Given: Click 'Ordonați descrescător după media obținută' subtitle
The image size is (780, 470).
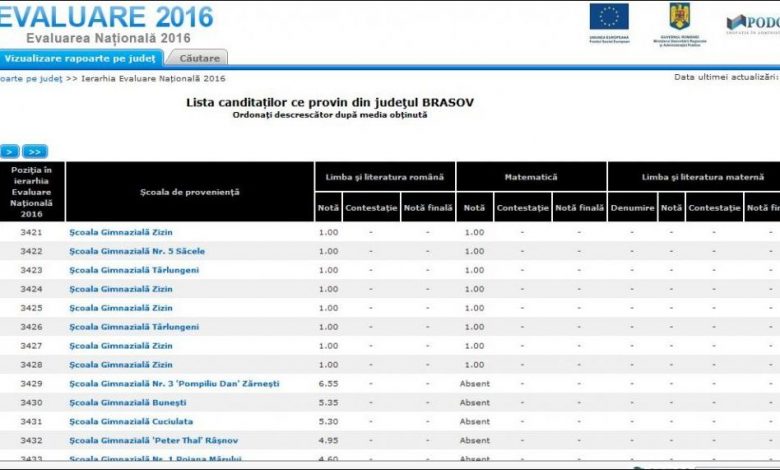Looking at the screenshot, I should (x=330, y=115).
